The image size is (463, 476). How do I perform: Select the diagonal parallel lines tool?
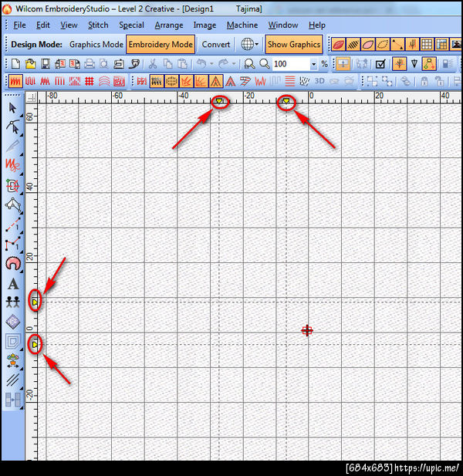click(x=13, y=380)
